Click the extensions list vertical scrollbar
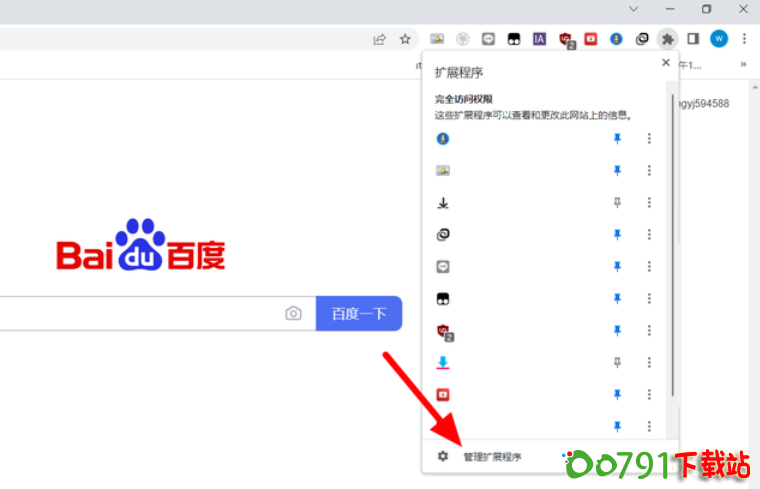Screen dimensions: 760x489 click(x=673, y=250)
